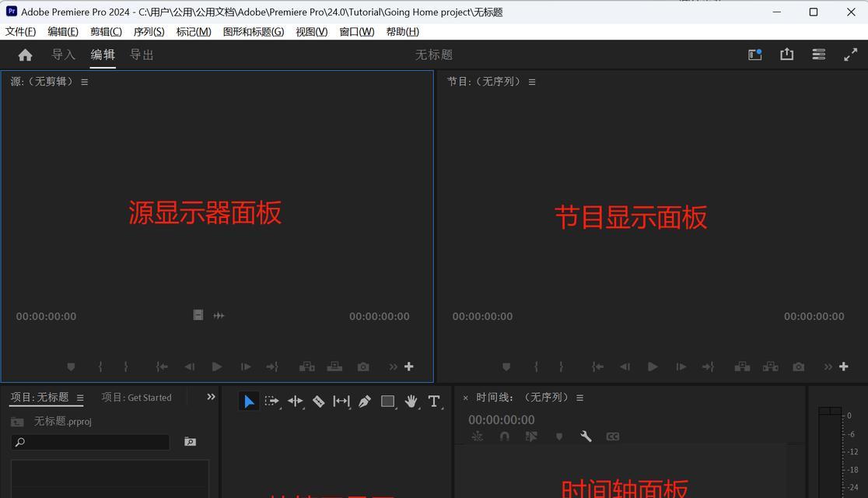Expand Source monitor overflow buttons chevron
This screenshot has width=868, height=498.
pyautogui.click(x=393, y=366)
